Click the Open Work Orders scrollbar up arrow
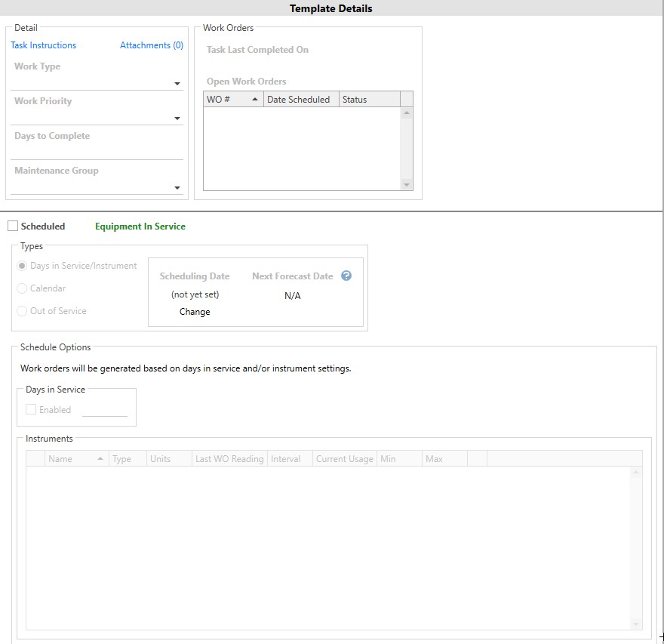This screenshot has width=664, height=644. point(407,112)
